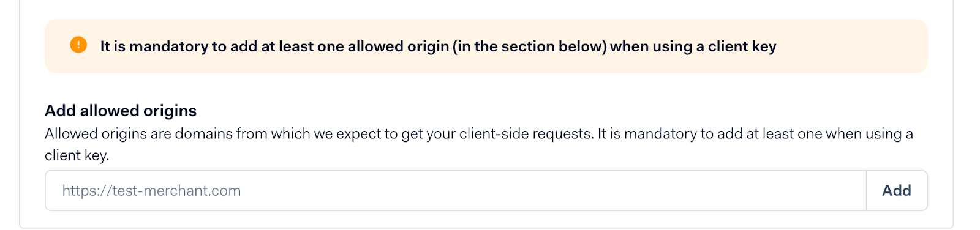
Task: Click the words 'client key' in the warning banner
Action: 742,46
